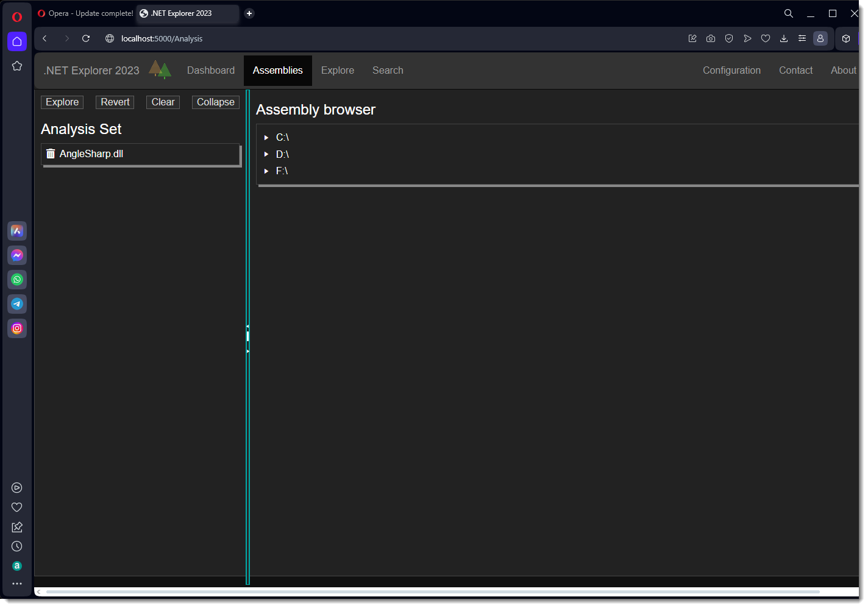Screen dimensions: 868x608
Task: Open the Aria AI sidebar icon
Action: 17,231
